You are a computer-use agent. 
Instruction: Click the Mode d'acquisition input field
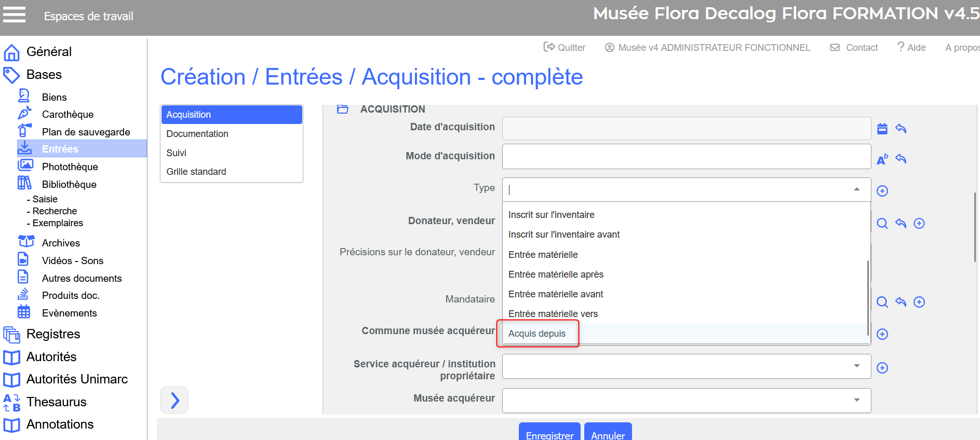tap(686, 157)
